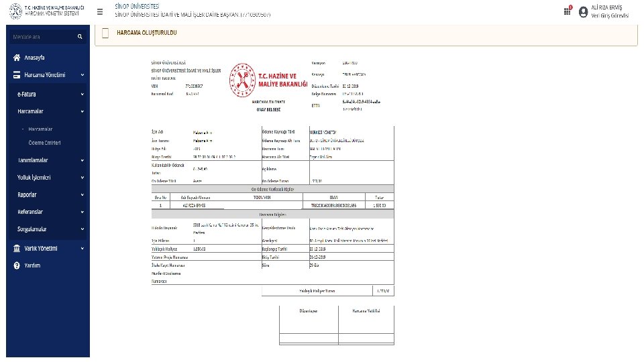Click the search magnifier icon in sidebar
This screenshot has height=362, width=644.
click(x=80, y=36)
